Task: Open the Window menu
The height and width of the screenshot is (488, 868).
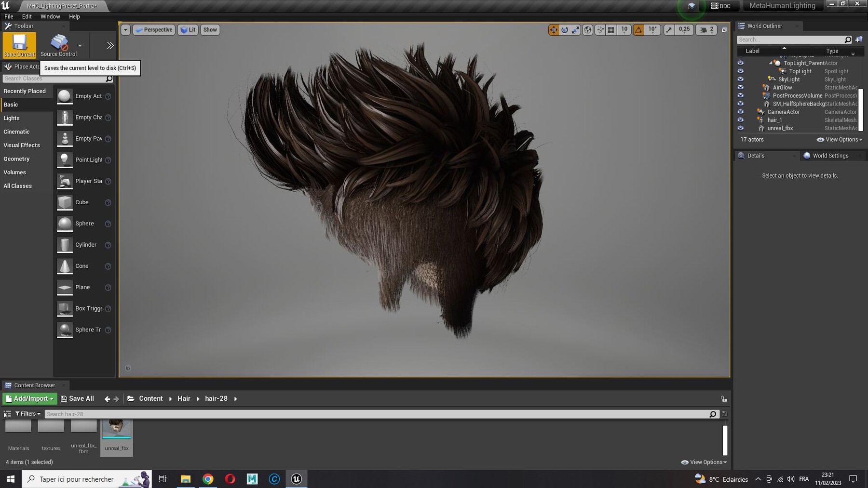Action: pyautogui.click(x=50, y=16)
